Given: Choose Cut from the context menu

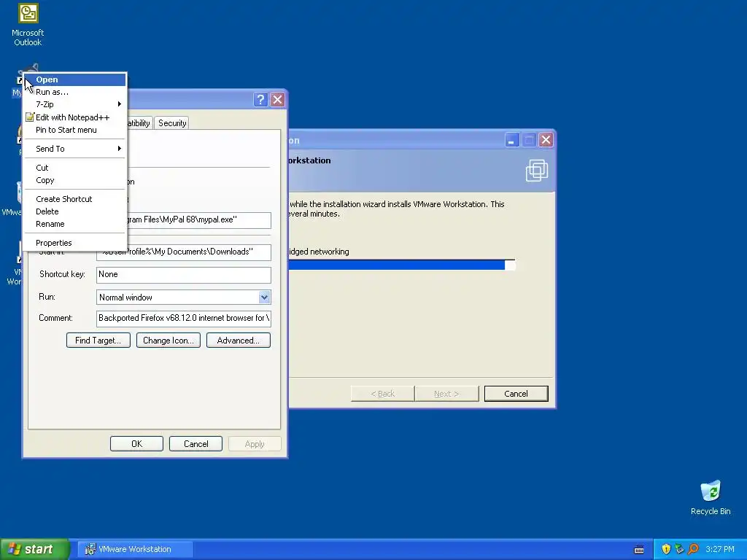Looking at the screenshot, I should (x=75, y=168).
